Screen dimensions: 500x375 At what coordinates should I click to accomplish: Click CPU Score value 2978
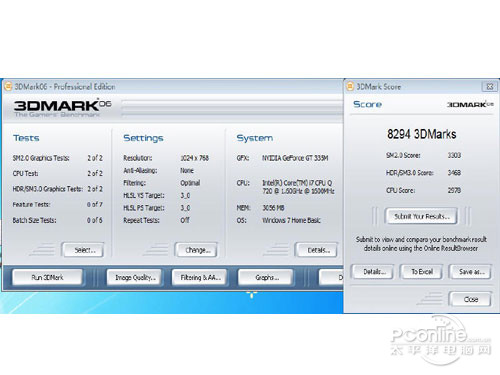pyautogui.click(x=454, y=190)
